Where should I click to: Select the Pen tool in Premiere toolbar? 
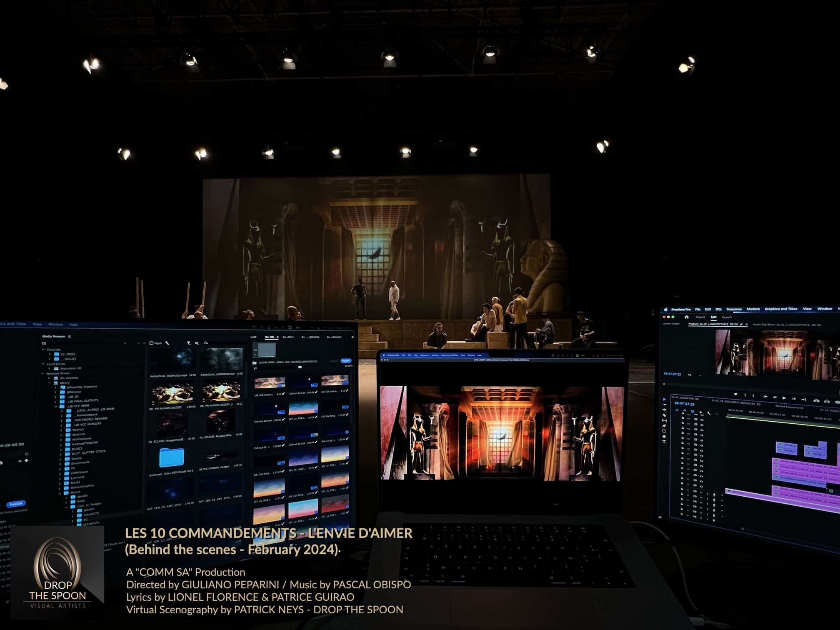pos(665,426)
